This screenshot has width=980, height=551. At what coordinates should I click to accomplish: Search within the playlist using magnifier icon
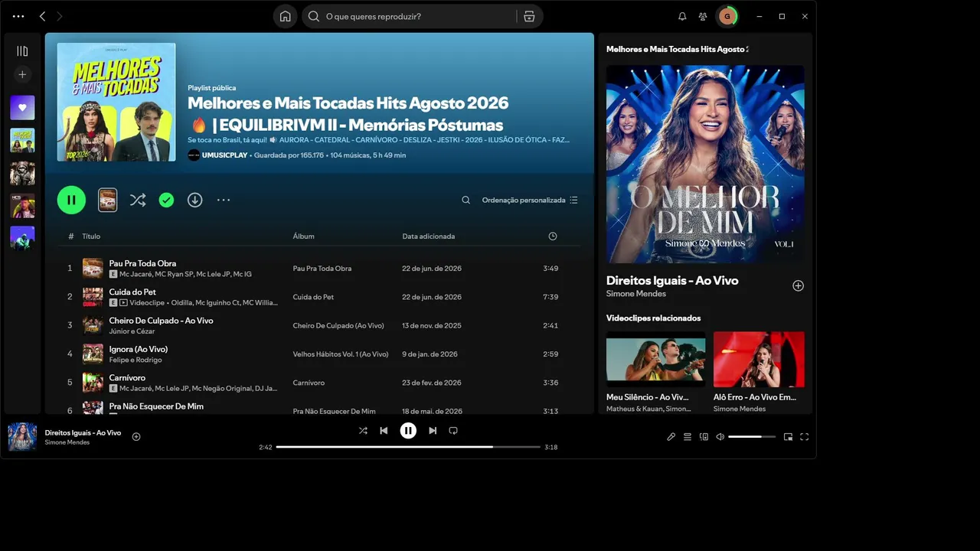465,200
